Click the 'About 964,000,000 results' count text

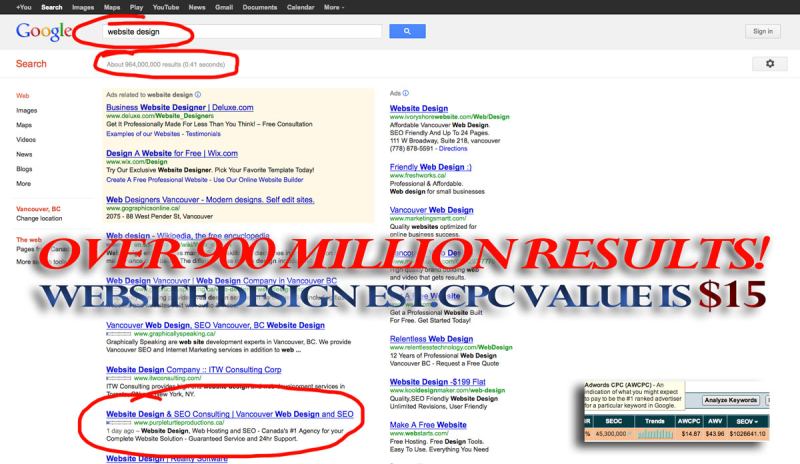click(166, 64)
